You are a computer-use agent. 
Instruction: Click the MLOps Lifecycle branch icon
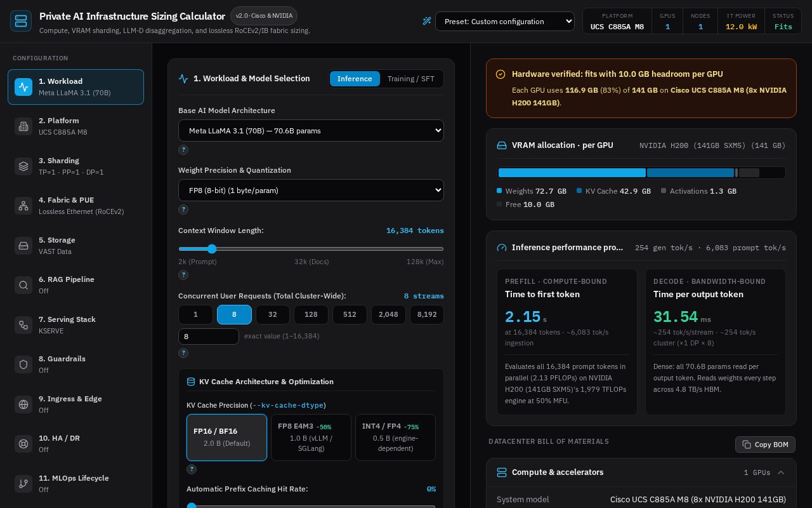pyautogui.click(x=23, y=484)
